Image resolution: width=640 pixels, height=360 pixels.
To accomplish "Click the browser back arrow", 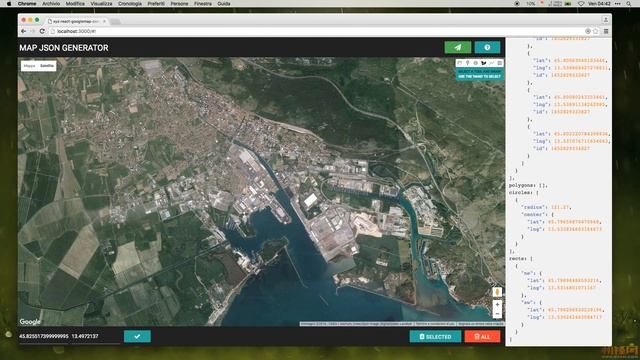I will [x=24, y=31].
